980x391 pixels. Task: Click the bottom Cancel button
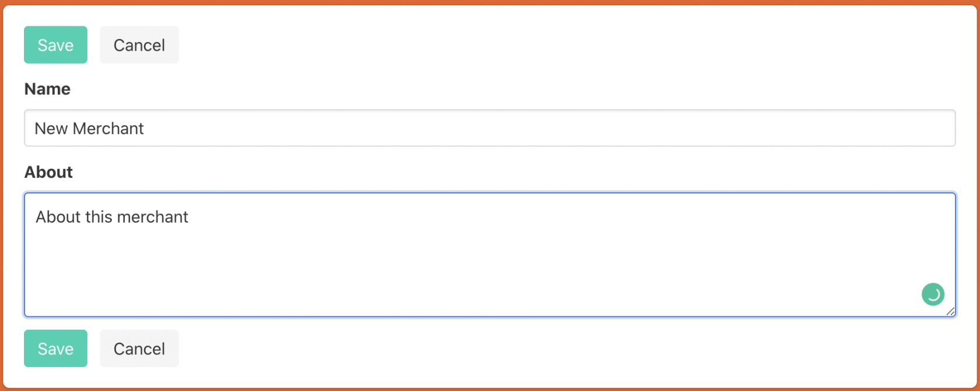tap(139, 348)
